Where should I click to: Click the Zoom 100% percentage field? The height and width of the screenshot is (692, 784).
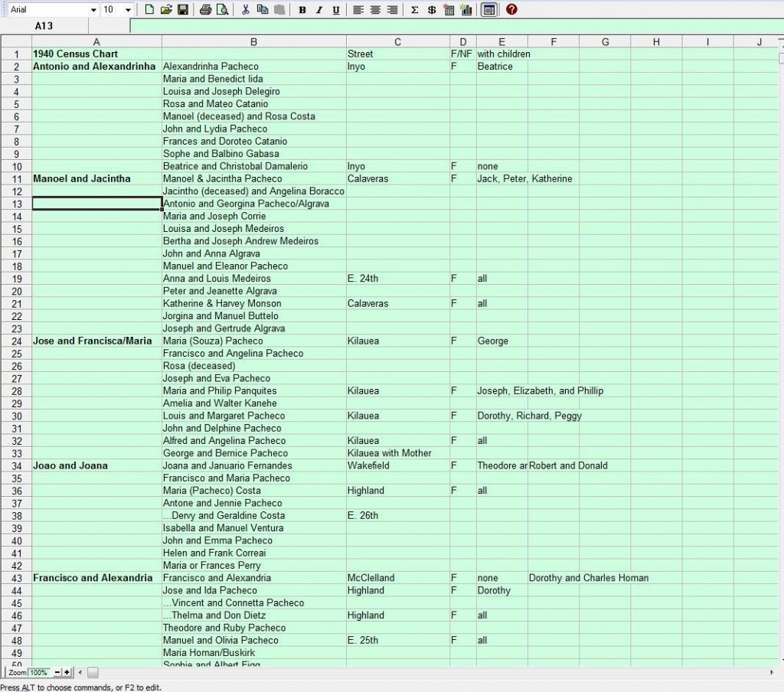pos(38,673)
